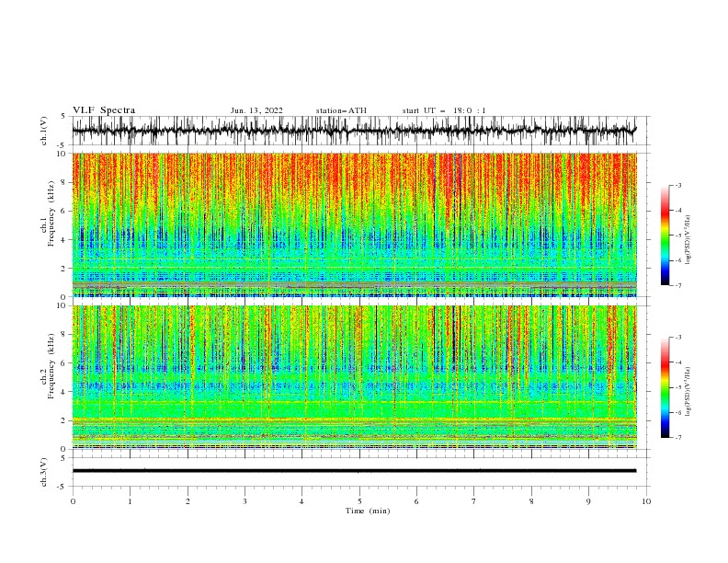Click the '-3' label on ch.2 colorbar

[x=678, y=338]
